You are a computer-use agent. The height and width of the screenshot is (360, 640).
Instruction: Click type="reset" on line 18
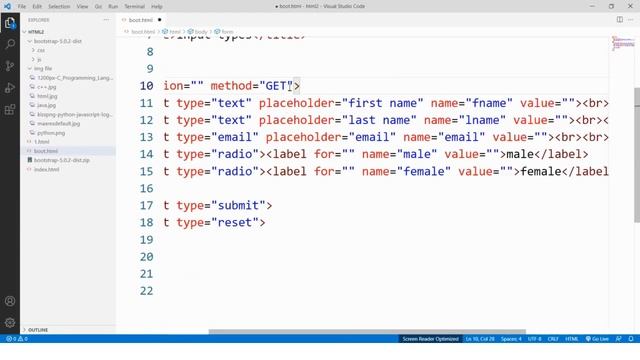click(217, 222)
